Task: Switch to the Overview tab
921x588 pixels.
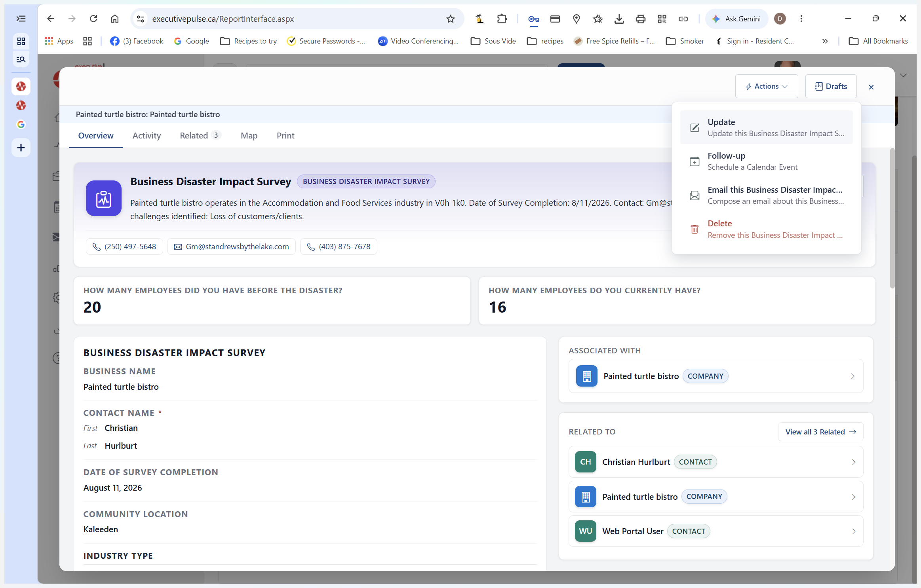Action: [x=96, y=136]
